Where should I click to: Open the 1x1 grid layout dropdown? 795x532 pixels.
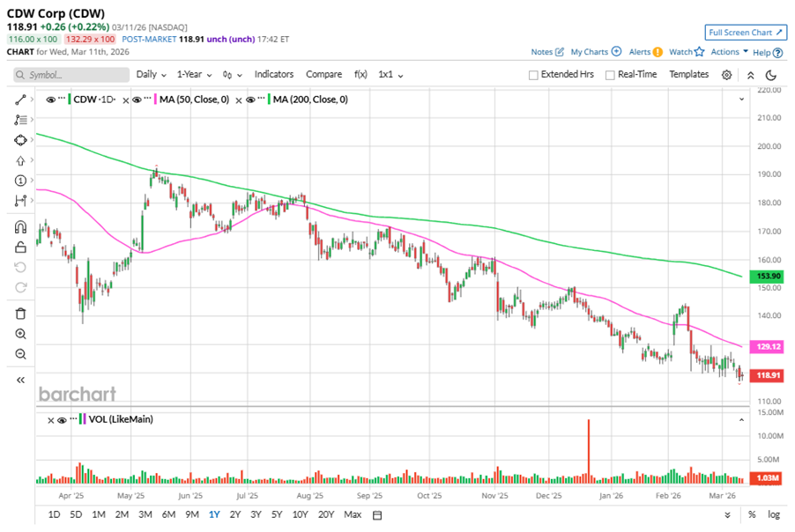(x=390, y=75)
